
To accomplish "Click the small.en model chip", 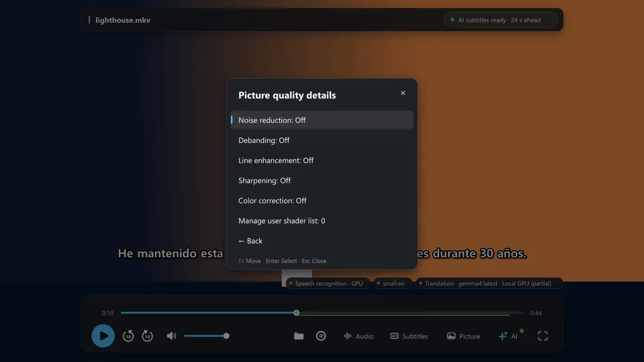I will coord(392,284).
